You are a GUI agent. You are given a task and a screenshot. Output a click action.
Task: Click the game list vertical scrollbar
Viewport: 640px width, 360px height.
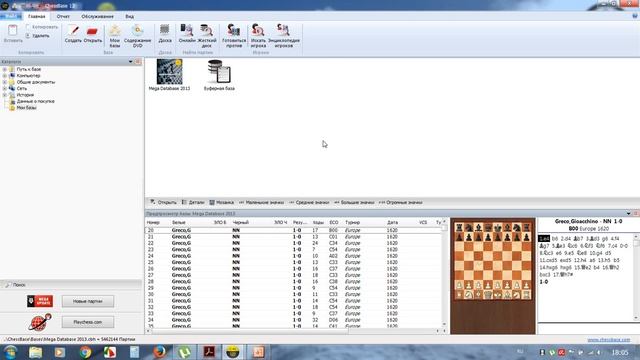click(x=444, y=273)
